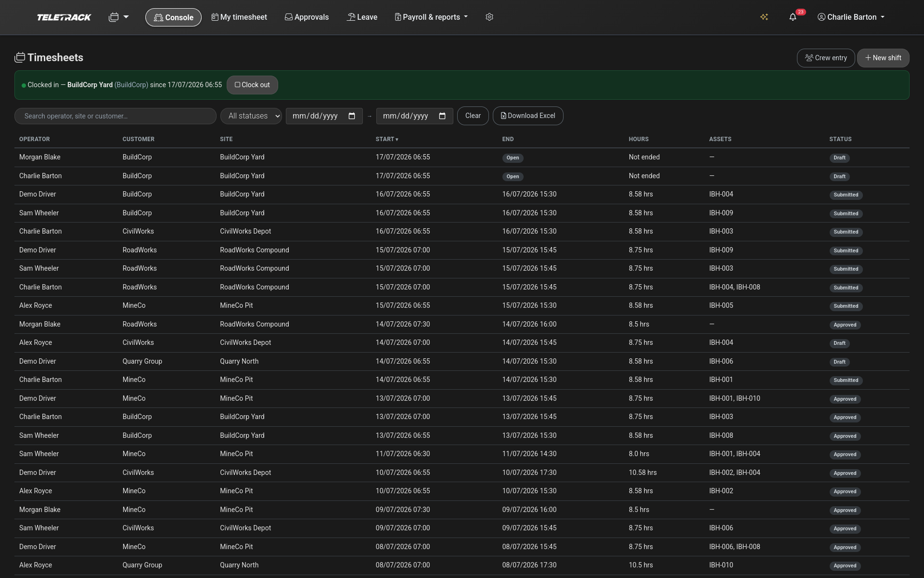Clear the timesheet filters
Screen dimensions: 924x578
point(473,116)
